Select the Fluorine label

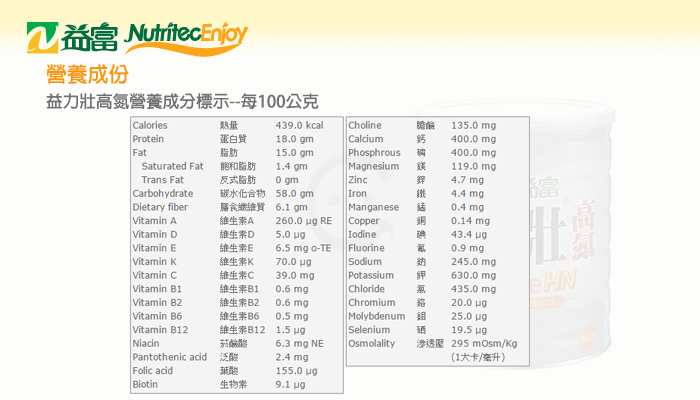point(366,248)
